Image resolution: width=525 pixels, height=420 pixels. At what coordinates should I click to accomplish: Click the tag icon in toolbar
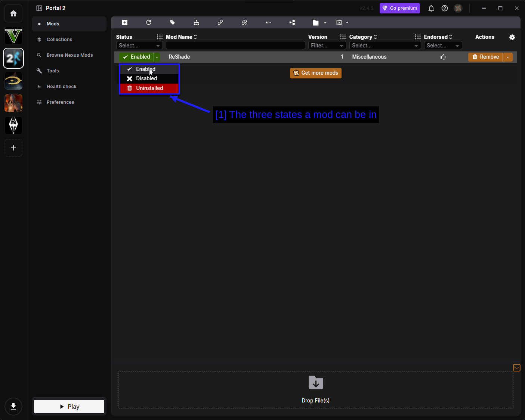tap(173, 23)
